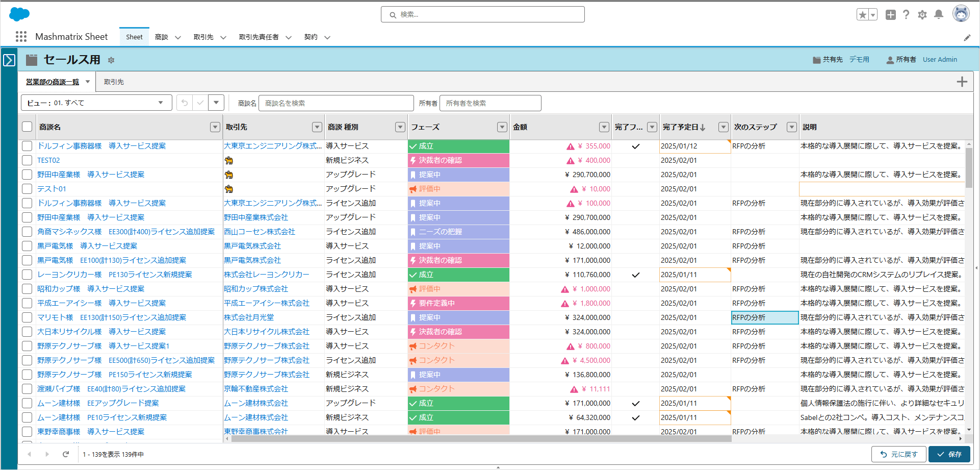Switch to the 取引先 sheet tab

pos(114,82)
